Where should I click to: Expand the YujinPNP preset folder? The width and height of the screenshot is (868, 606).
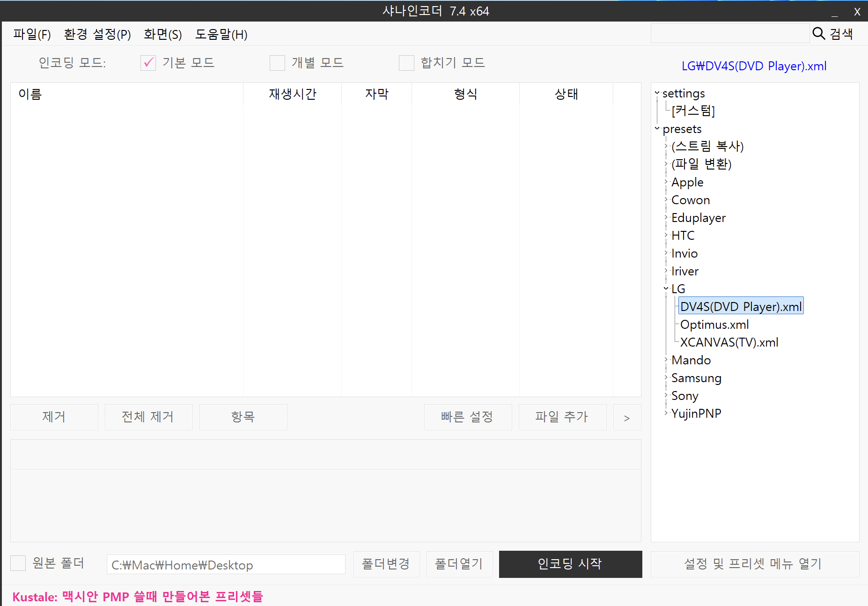point(666,413)
